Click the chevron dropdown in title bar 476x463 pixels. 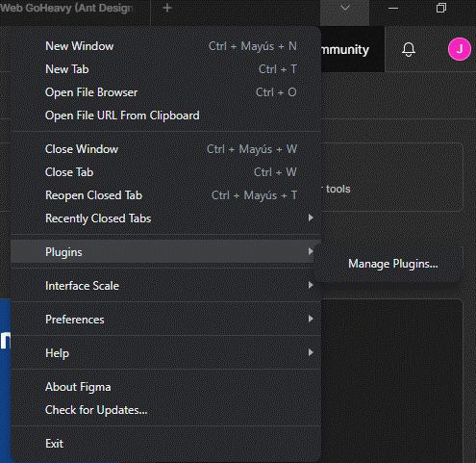point(345,8)
